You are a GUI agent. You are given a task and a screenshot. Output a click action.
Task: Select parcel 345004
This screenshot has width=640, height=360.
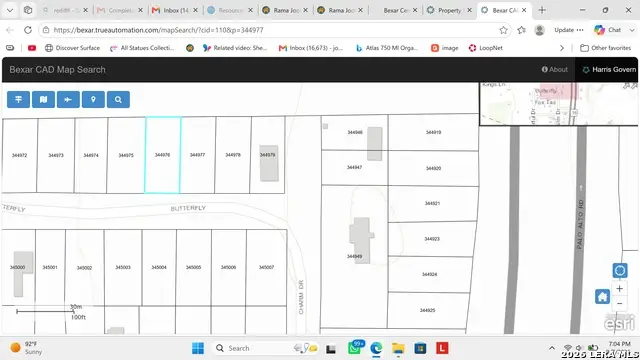(x=159, y=267)
